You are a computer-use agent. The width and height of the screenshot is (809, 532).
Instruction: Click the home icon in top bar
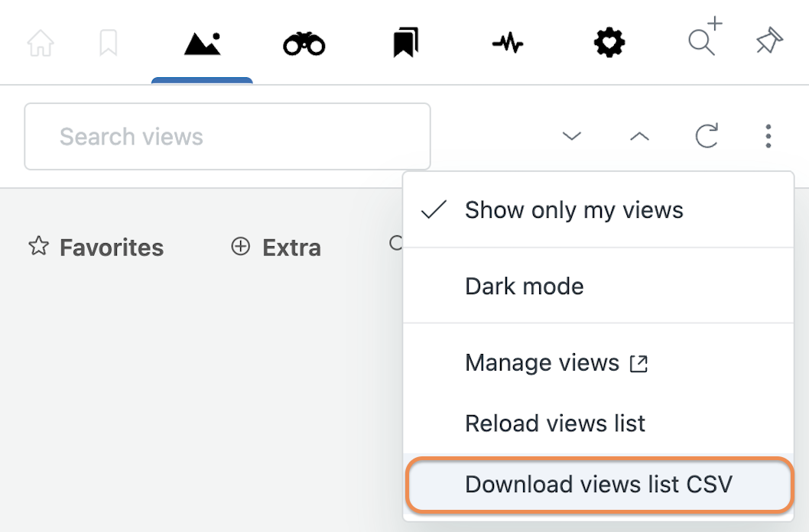tap(41, 44)
